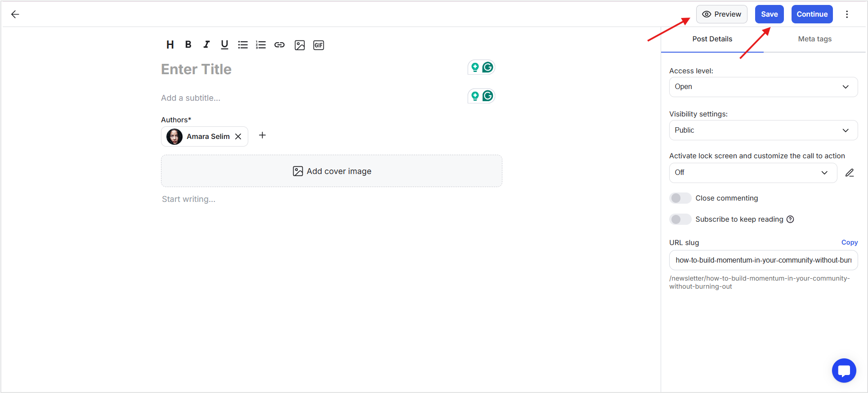The height and width of the screenshot is (393, 868).
Task: Switch to the Meta tags tab
Action: 814,39
